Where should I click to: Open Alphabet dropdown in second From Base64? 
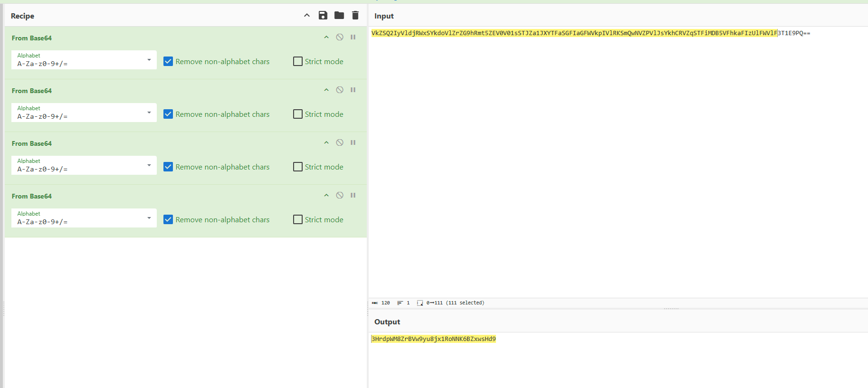(84, 113)
